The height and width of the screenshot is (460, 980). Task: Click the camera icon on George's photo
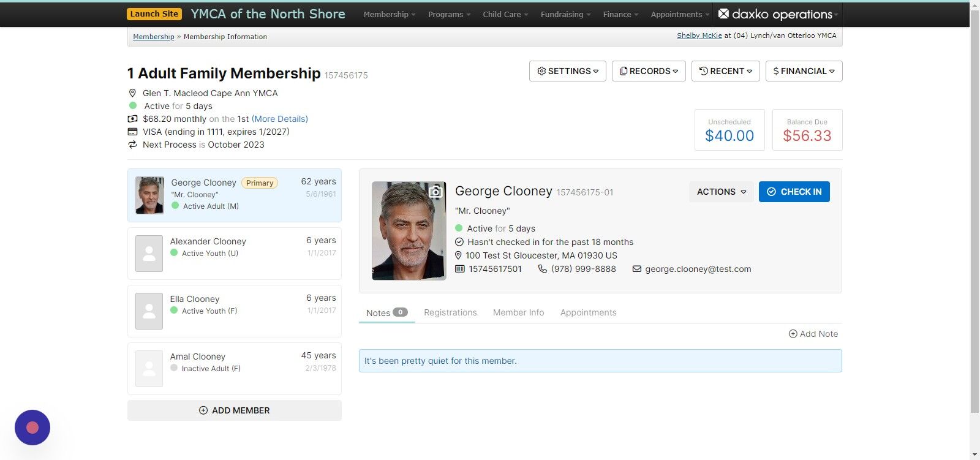point(435,192)
